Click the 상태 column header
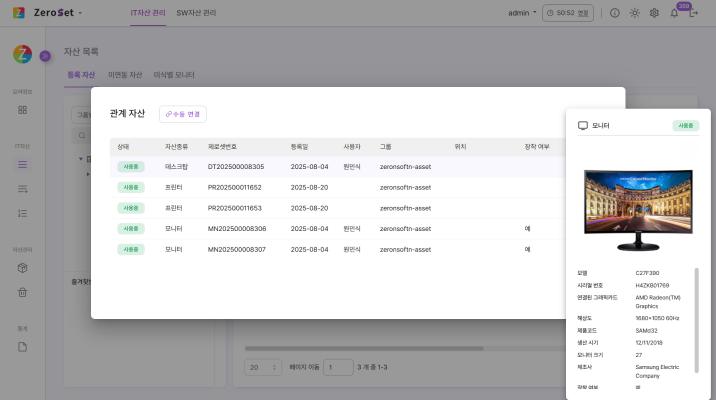Image resolution: width=716 pixels, height=400 pixels. pyautogui.click(x=123, y=147)
